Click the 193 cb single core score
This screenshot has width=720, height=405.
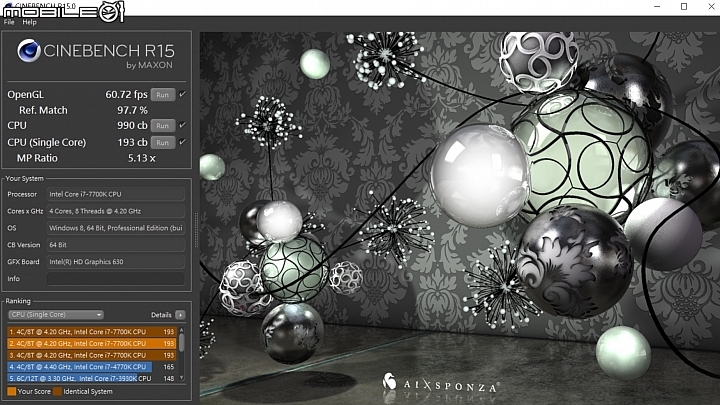(132, 142)
